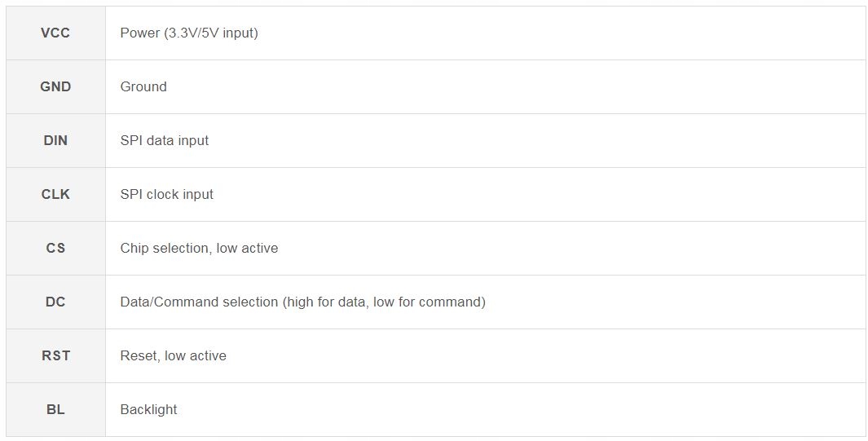Click the VCC pin label cell

coord(55,33)
